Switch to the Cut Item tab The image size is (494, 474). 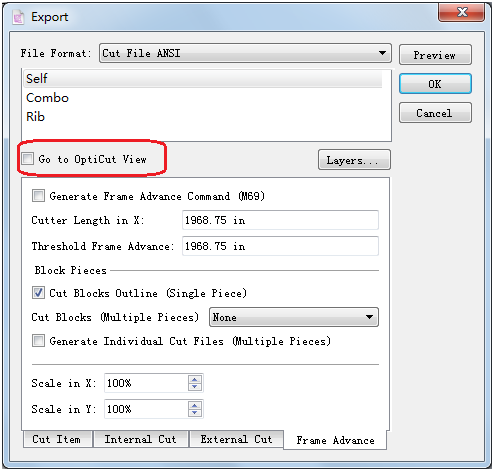(57, 439)
